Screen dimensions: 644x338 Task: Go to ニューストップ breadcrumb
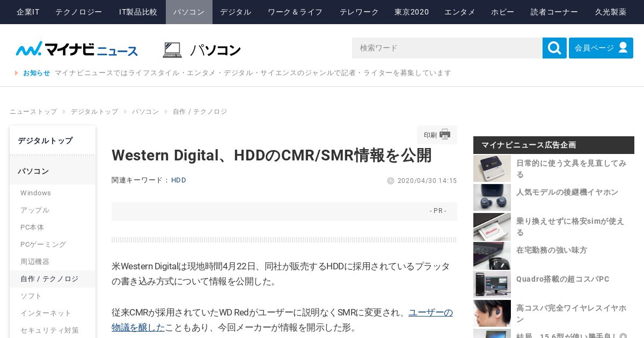point(33,112)
